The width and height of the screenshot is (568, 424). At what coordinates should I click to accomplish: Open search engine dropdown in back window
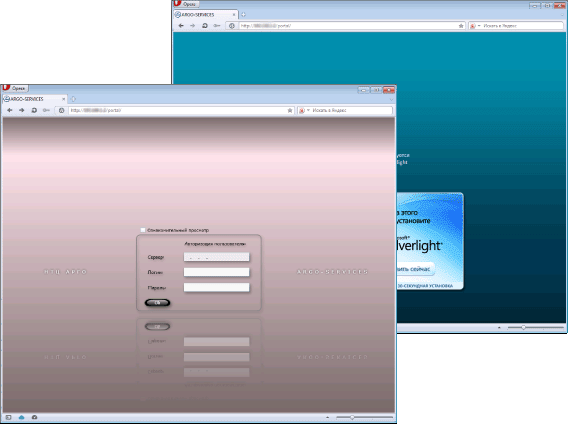pos(475,26)
